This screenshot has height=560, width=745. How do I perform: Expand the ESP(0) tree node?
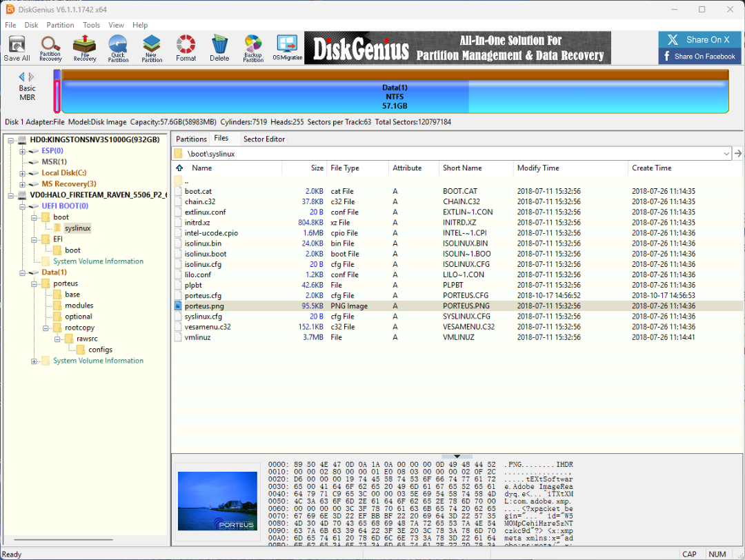coord(23,151)
